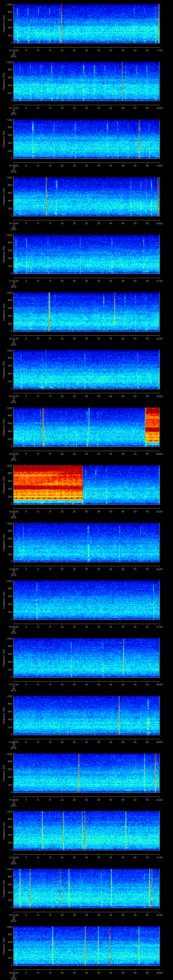Click the 14:19:00 start time label
The height and width of the screenshot is (980, 173).
click(x=14, y=223)
